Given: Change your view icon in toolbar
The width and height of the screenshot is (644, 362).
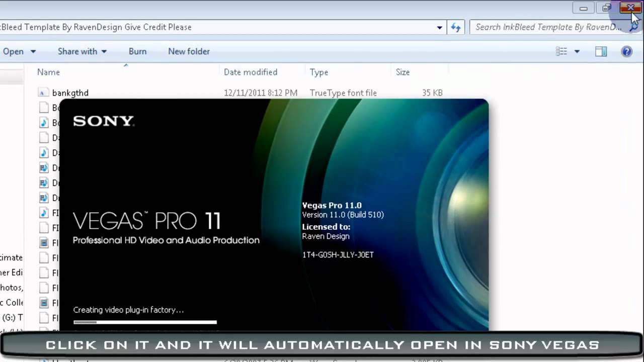Looking at the screenshot, I should pos(561,51).
